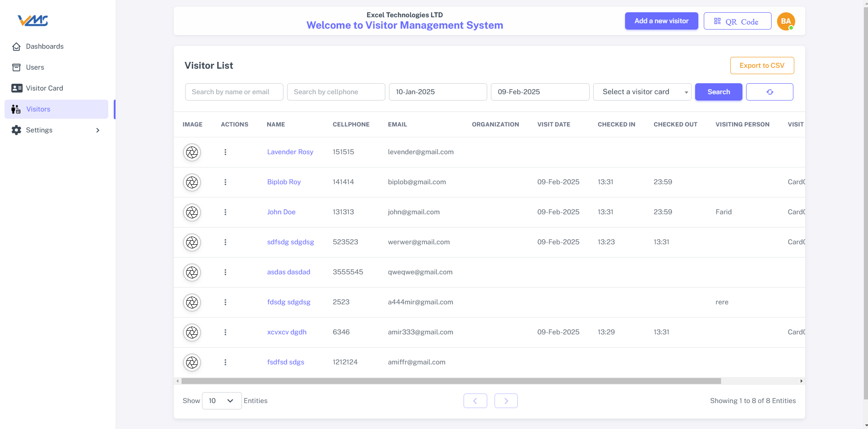Navigate to Visitor Card in sidebar
Screen dimensions: 868x429
click(x=44, y=88)
